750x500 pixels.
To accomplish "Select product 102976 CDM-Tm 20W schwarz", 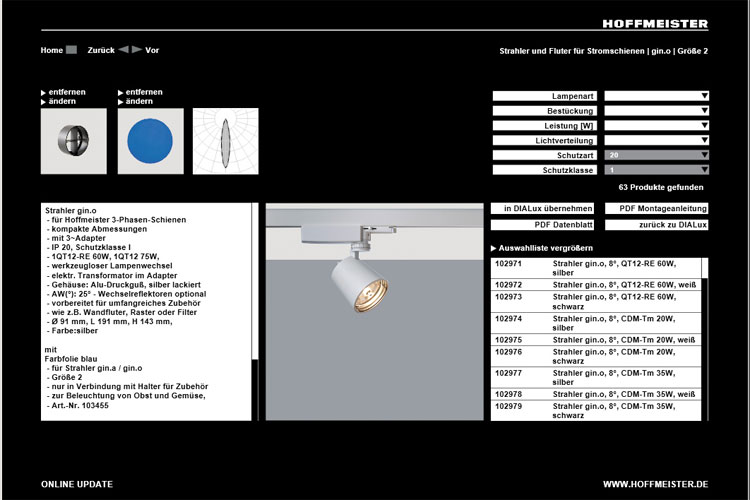I will (x=596, y=356).
